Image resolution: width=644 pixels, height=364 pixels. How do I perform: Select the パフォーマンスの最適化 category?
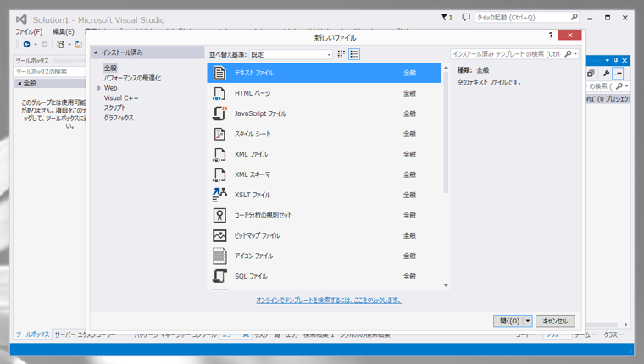[x=132, y=78]
